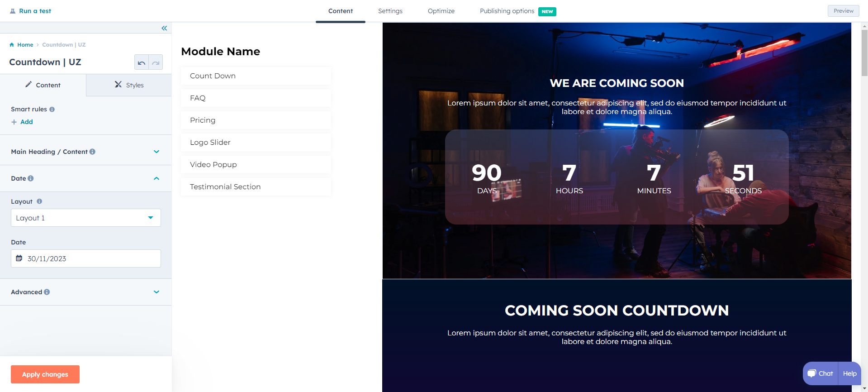868x392 pixels.
Task: Expand the Main Heading / Content section
Action: coord(157,152)
